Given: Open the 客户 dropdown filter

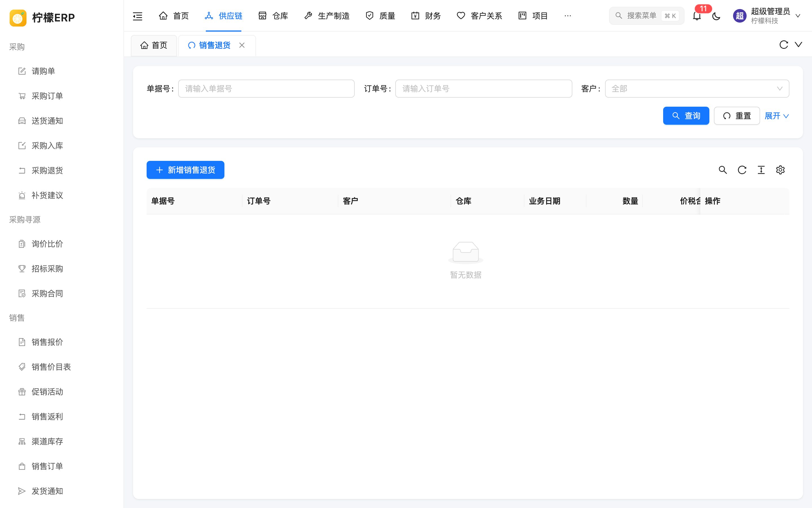Looking at the screenshot, I should click(697, 89).
